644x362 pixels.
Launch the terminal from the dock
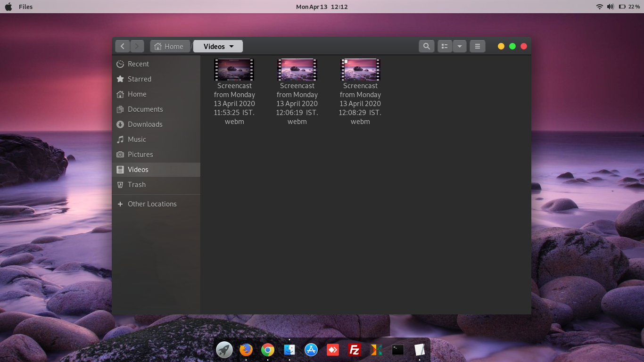[x=397, y=350]
